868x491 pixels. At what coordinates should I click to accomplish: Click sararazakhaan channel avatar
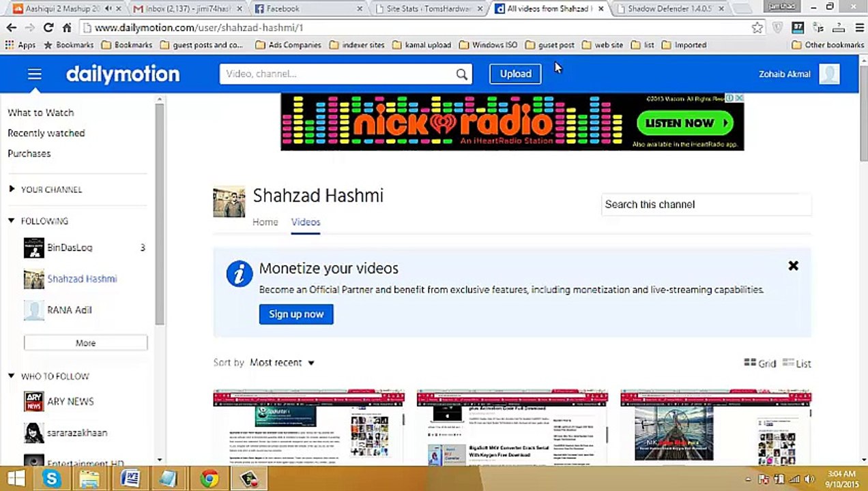click(33, 432)
